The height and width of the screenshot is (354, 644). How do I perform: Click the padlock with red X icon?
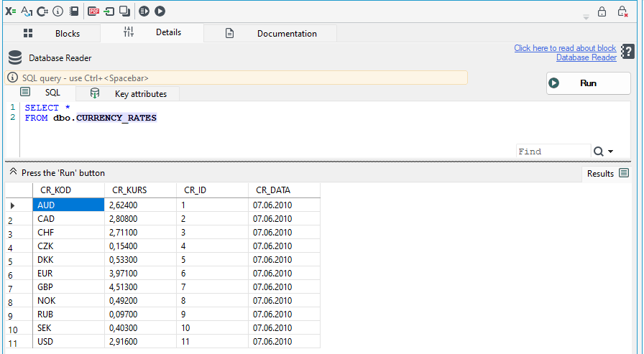coord(622,11)
